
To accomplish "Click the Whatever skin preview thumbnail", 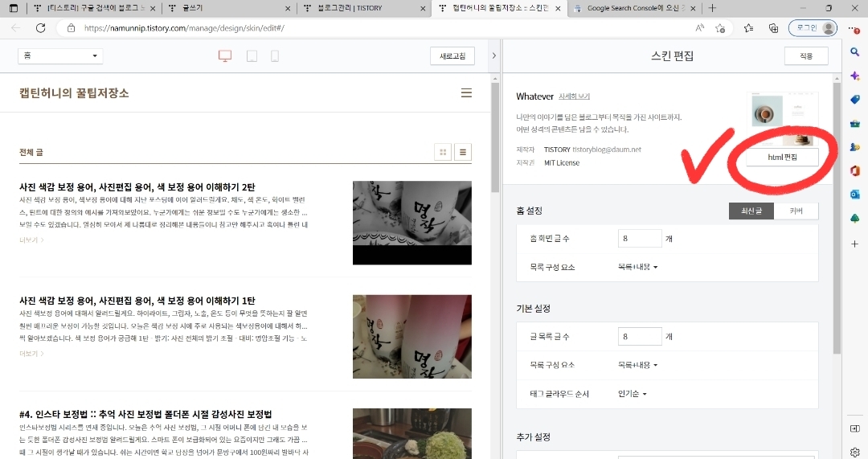I will [782, 121].
